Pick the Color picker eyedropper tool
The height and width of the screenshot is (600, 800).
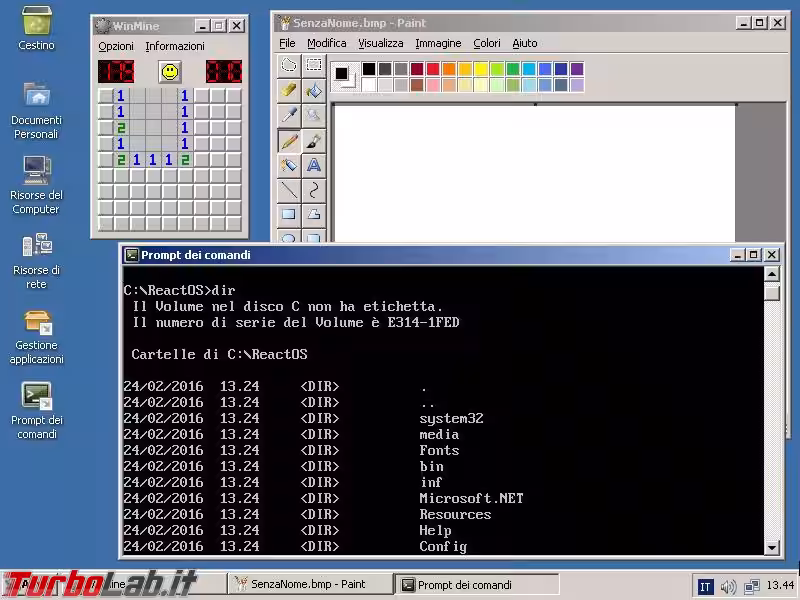click(x=289, y=116)
